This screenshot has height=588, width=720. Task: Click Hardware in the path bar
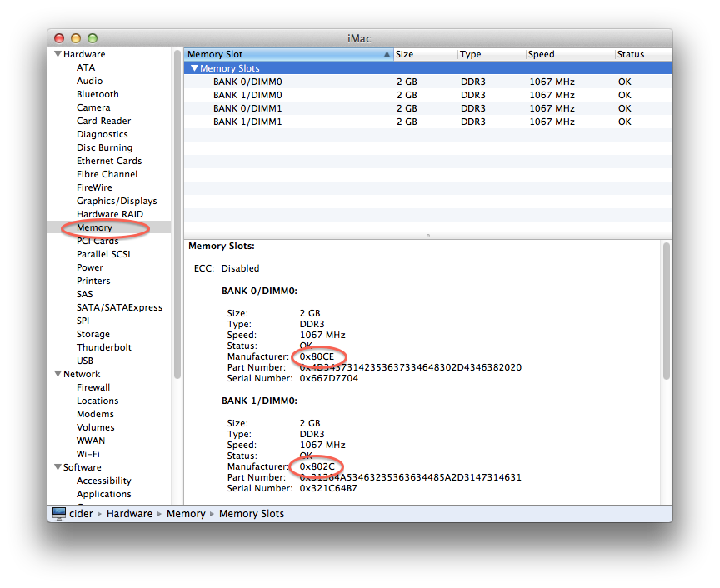point(129,514)
